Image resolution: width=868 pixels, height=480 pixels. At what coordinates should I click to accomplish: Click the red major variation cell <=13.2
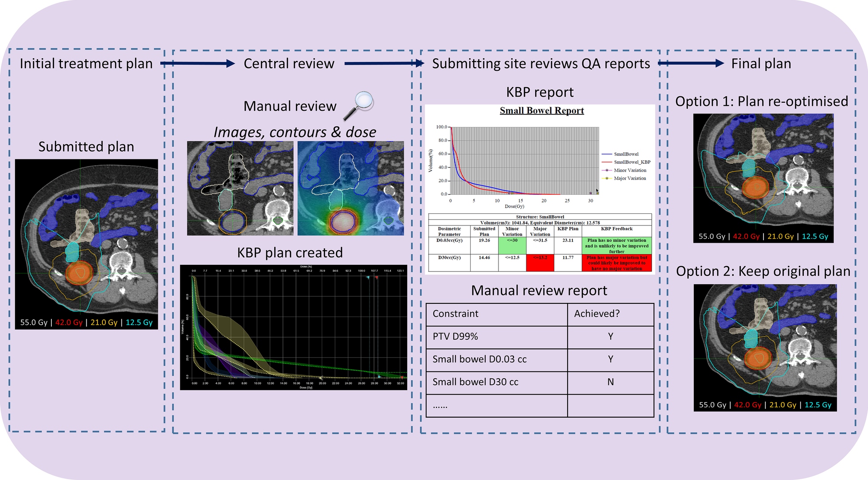540,263
